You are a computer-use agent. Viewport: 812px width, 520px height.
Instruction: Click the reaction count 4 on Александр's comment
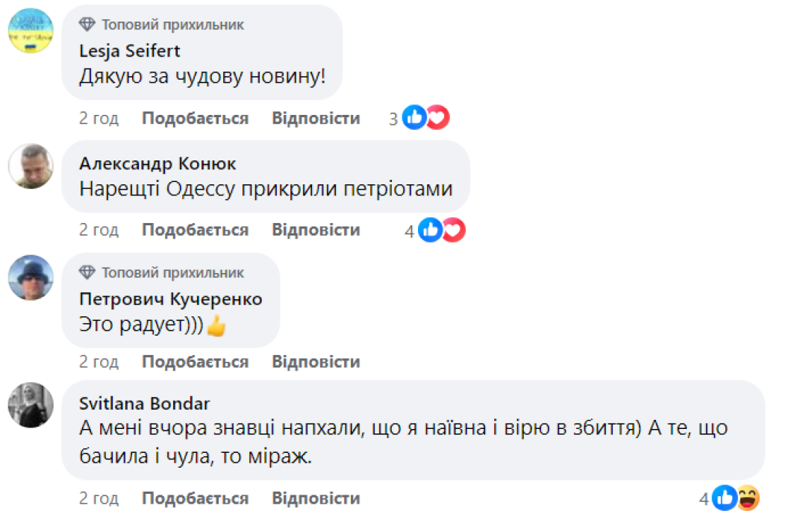pos(409,231)
